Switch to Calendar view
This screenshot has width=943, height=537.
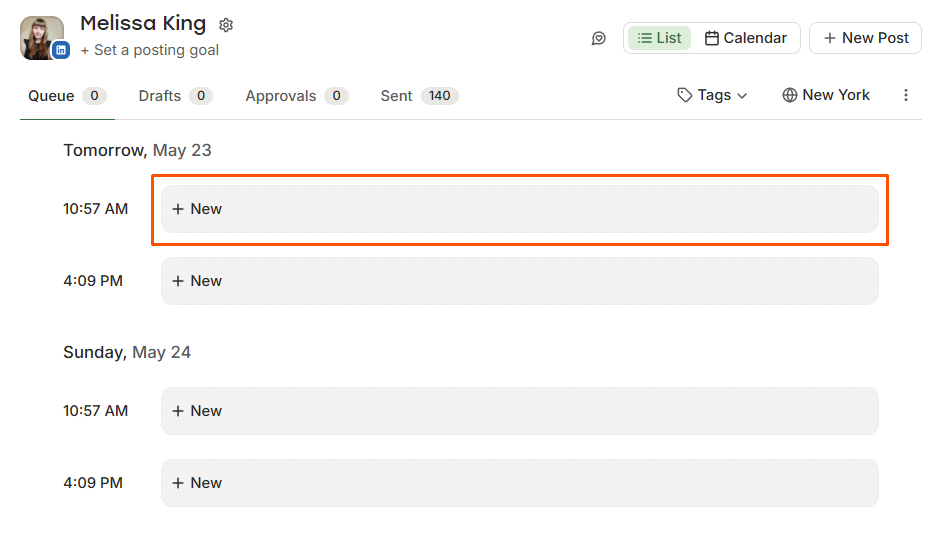[745, 38]
